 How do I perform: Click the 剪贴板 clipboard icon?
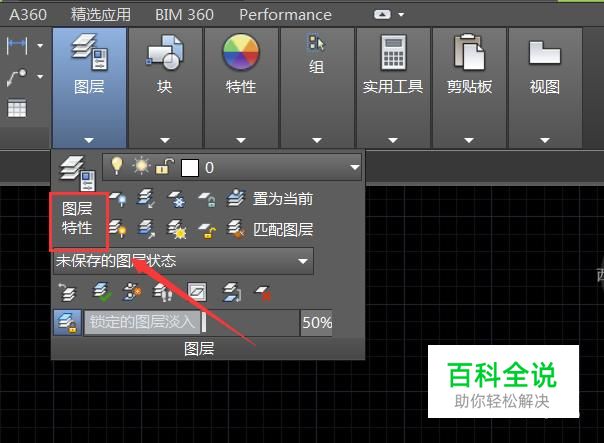coord(469,52)
